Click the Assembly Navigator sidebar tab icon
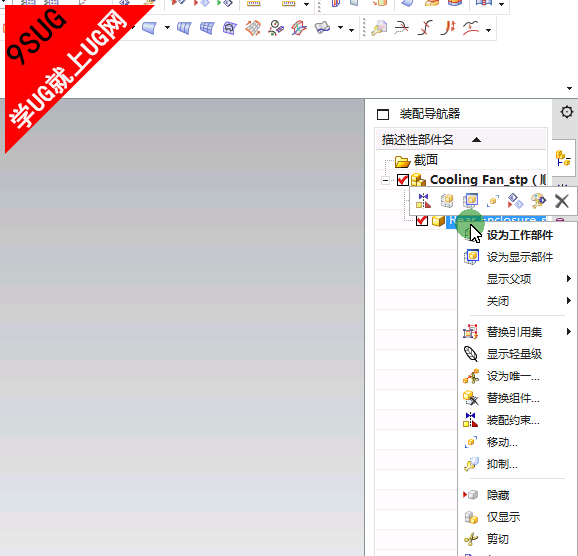 (563, 158)
